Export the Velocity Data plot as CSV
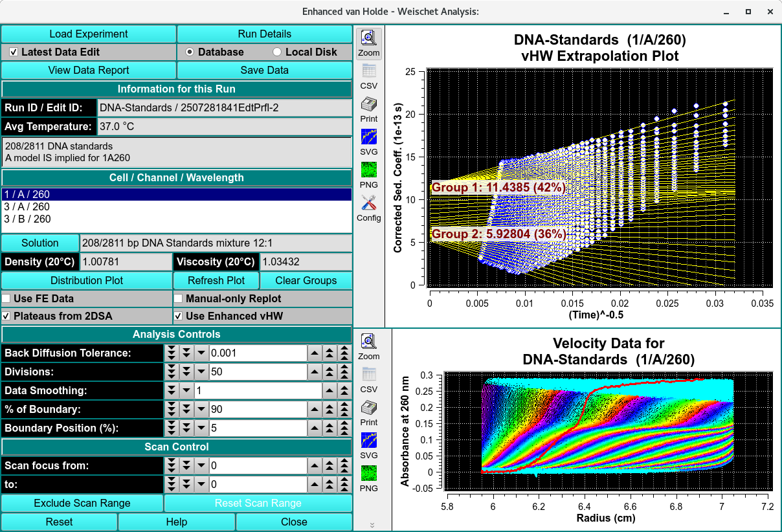This screenshot has height=532, width=782. [369, 379]
